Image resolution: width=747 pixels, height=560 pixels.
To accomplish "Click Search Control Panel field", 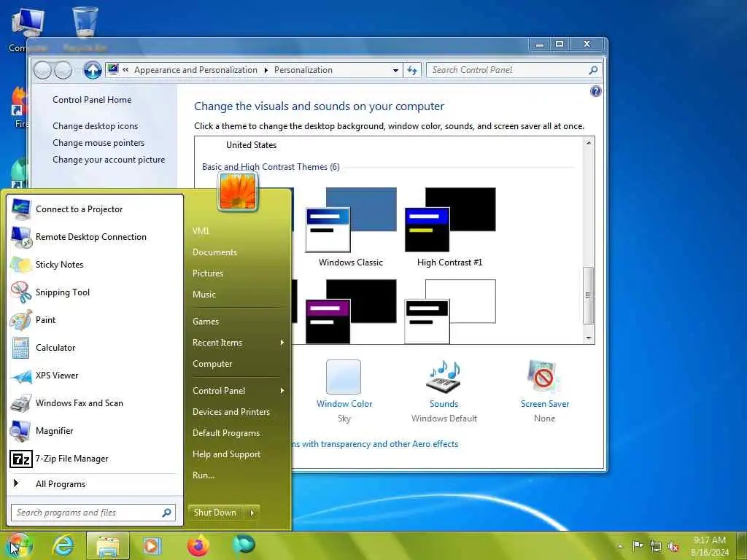I will 514,70.
